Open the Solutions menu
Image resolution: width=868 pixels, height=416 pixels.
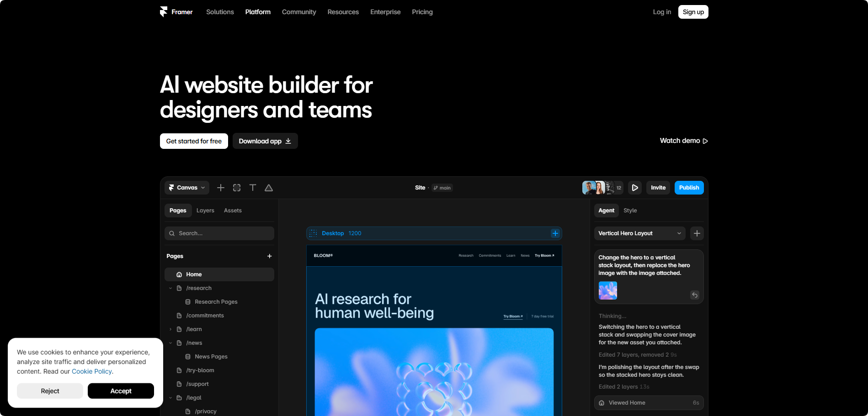[220, 12]
